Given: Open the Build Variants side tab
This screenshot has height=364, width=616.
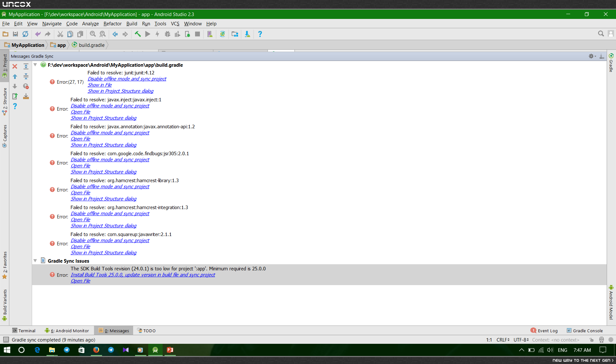Looking at the screenshot, I should [x=4, y=305].
